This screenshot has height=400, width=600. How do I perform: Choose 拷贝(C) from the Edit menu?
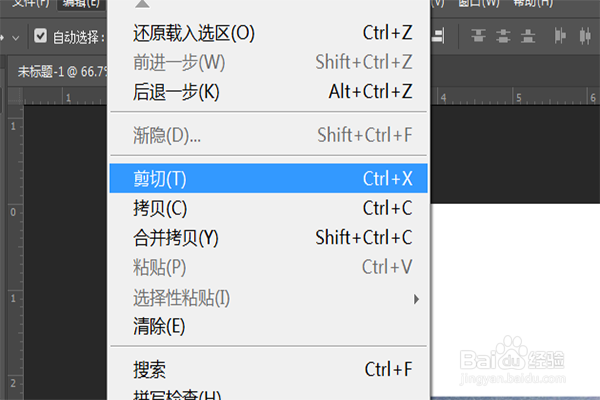tap(268, 208)
